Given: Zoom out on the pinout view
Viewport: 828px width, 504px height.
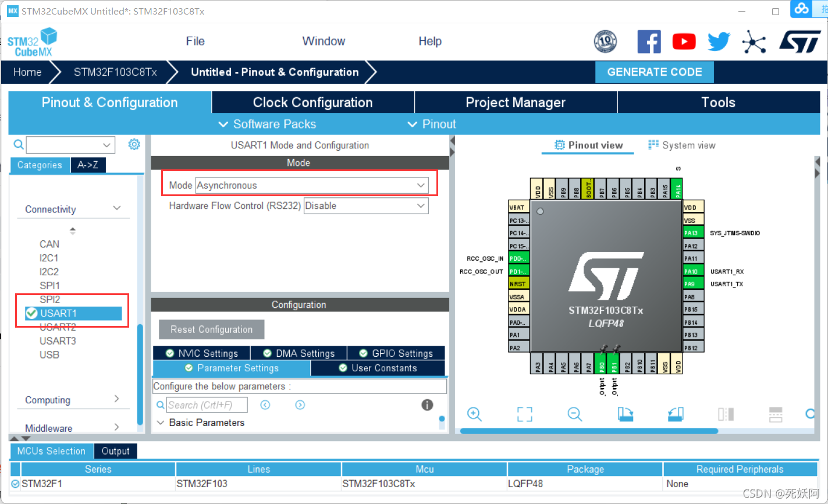Looking at the screenshot, I should point(575,414).
